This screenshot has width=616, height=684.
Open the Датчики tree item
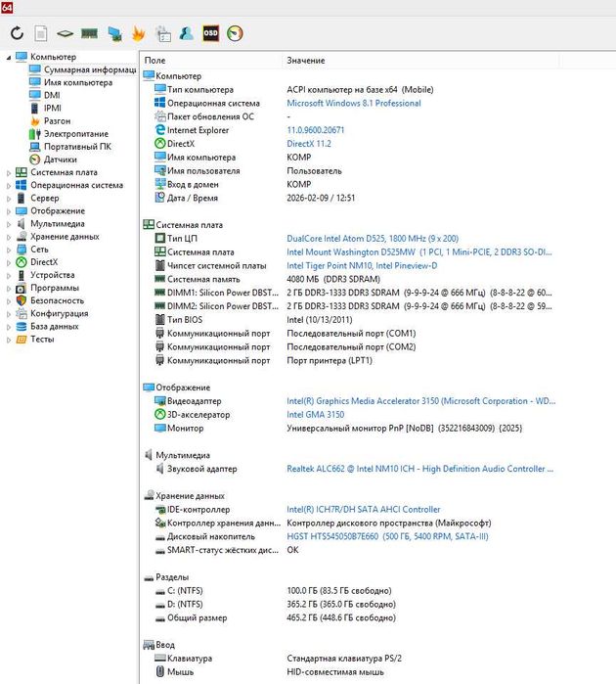pos(61,160)
